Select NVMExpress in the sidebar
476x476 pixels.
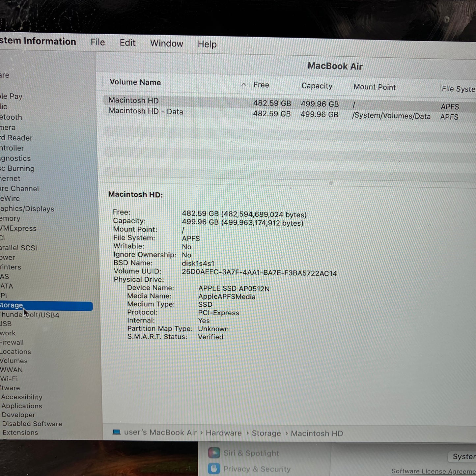(18, 228)
